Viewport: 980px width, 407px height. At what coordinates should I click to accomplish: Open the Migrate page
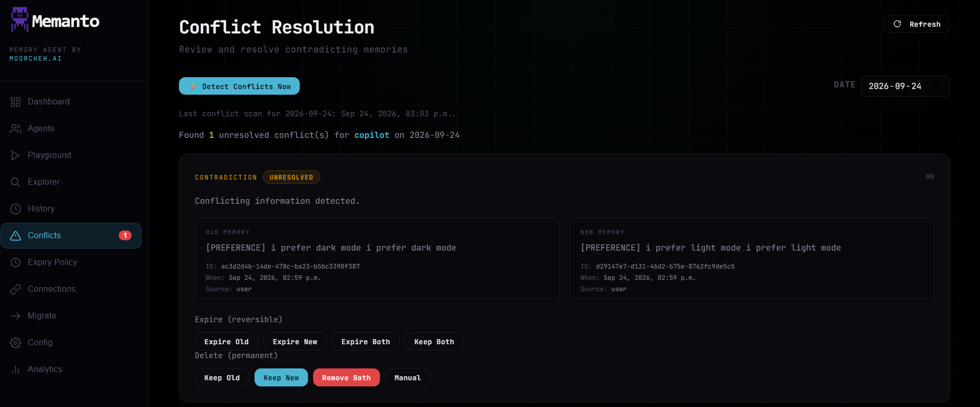pyautogui.click(x=71, y=316)
